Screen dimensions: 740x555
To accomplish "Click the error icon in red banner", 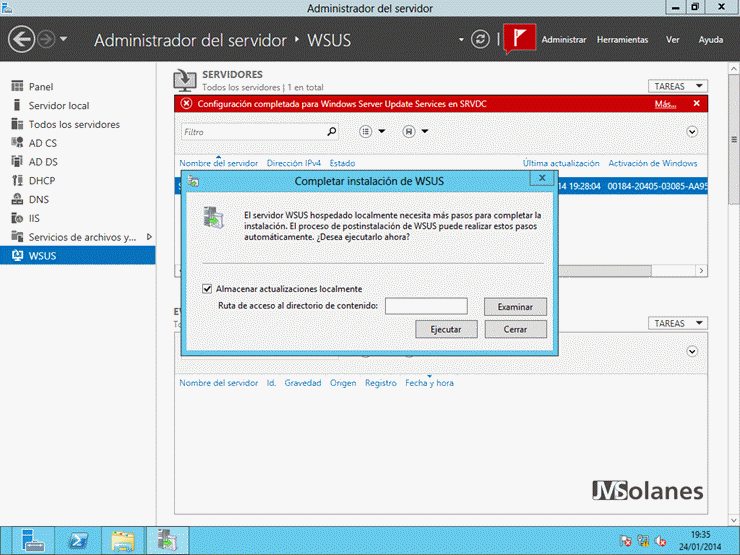I will 186,104.
